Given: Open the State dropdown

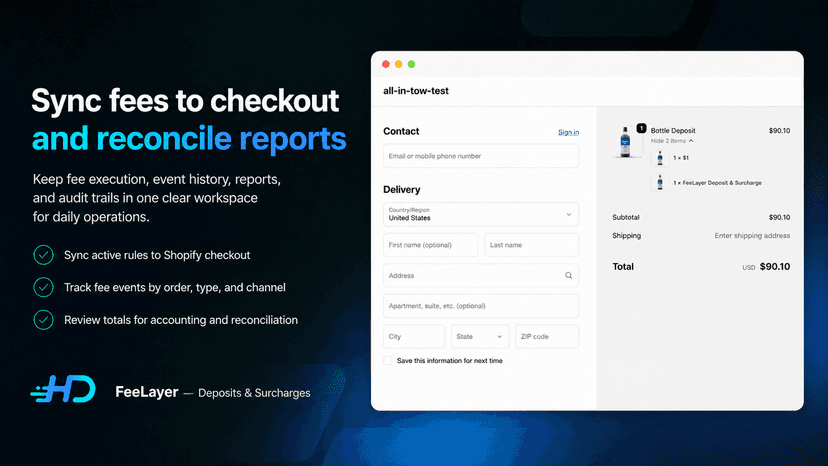Looking at the screenshot, I should (x=480, y=337).
